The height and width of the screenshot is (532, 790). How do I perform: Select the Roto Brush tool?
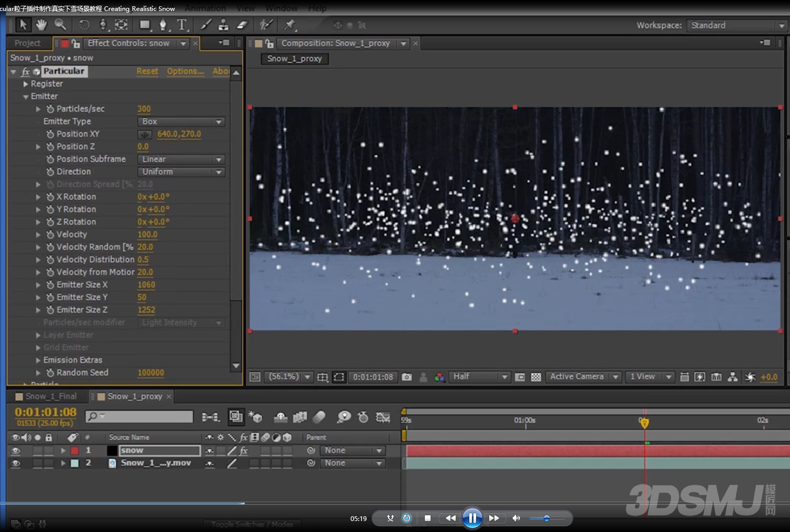[x=266, y=25]
